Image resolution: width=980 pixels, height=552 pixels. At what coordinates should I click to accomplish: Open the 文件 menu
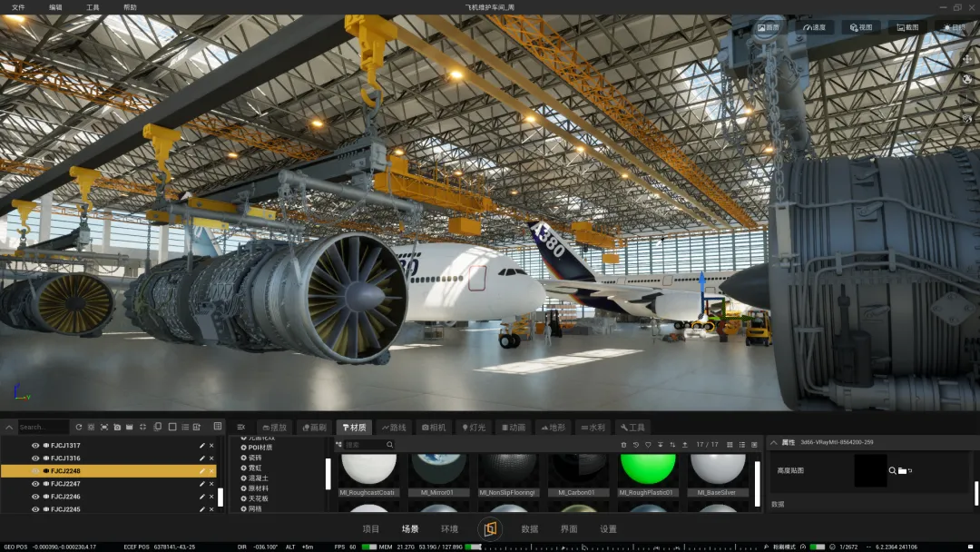pyautogui.click(x=18, y=7)
